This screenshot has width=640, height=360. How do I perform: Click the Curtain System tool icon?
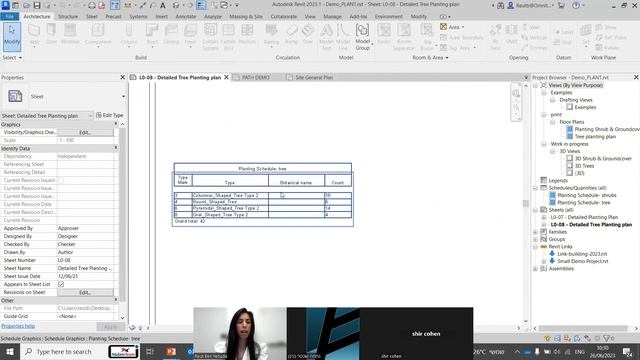(210, 30)
